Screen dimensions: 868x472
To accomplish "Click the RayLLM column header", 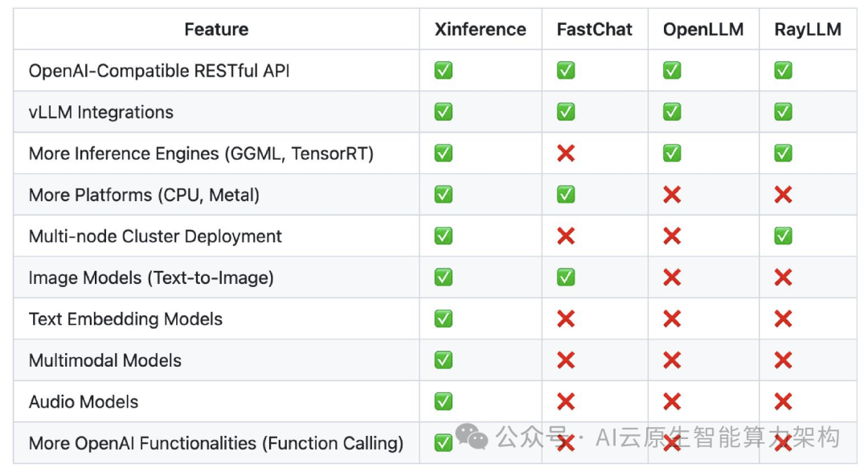I will 808,30.
